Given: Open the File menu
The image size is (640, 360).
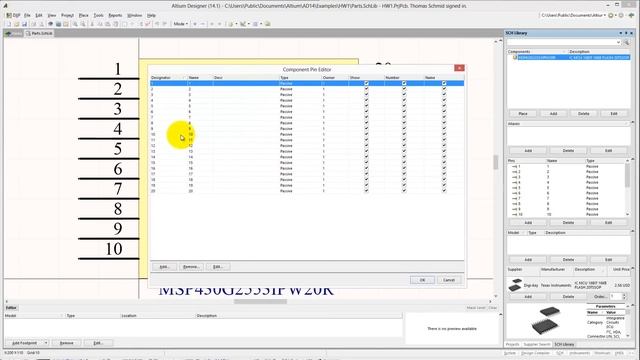Looking at the screenshot, I should [x=27, y=15].
